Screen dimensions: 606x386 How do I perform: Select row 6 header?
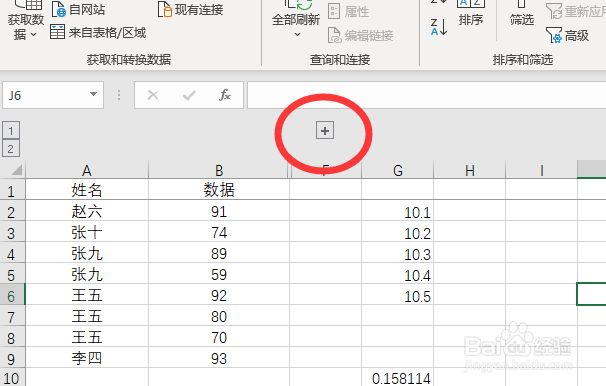pos(12,294)
